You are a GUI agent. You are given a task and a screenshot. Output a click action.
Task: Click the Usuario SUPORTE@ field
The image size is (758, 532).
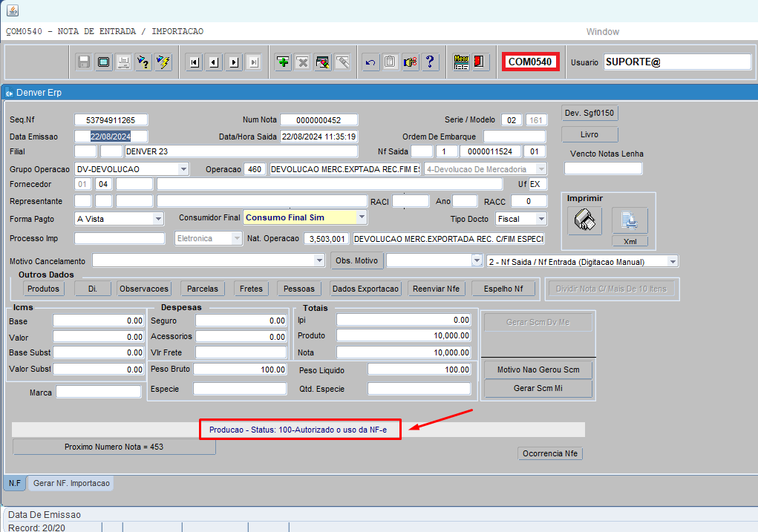[677, 62]
